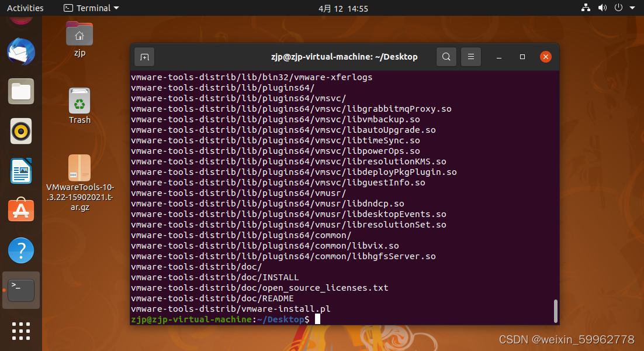Show Applications grid
This screenshot has width=644, height=351.
21,331
